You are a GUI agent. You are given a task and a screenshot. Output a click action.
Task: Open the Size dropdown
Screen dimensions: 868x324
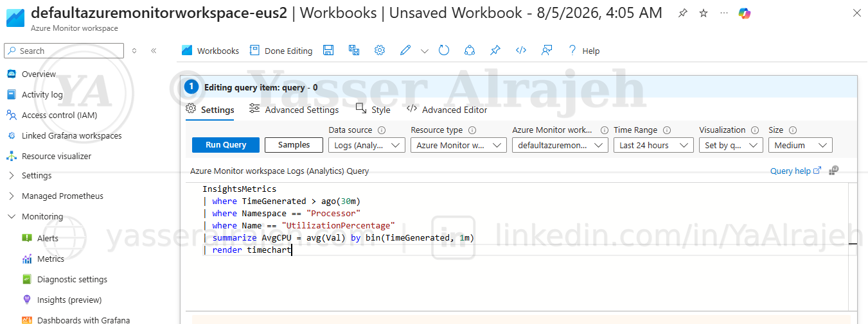point(801,146)
